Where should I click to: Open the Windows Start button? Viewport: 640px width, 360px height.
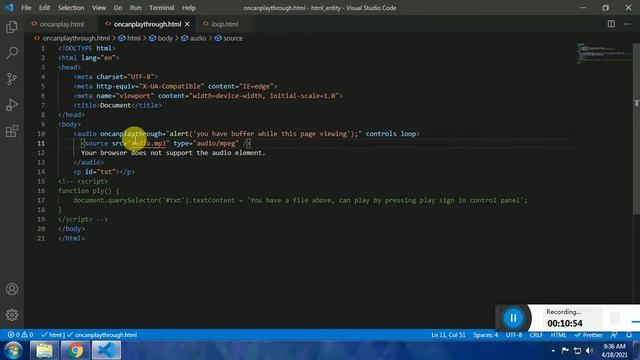tap(13, 350)
